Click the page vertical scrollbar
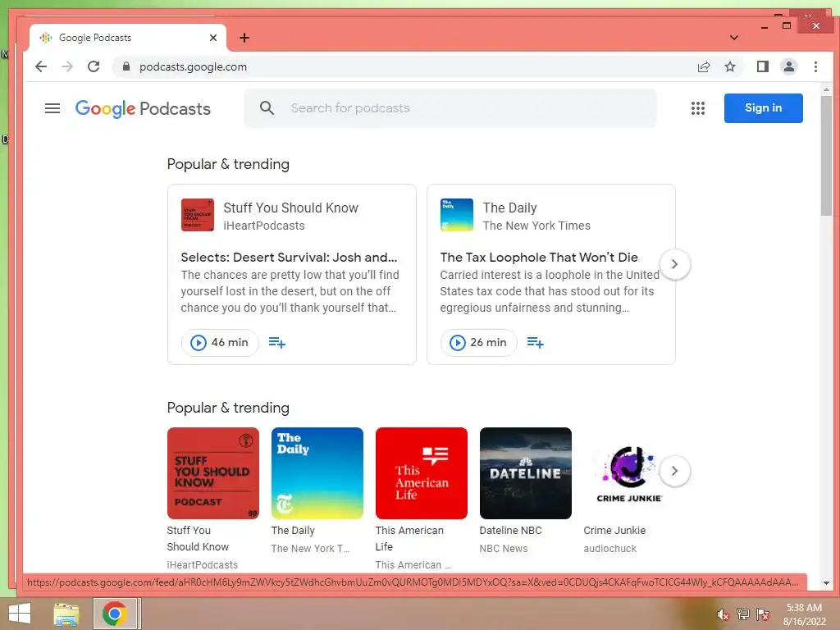The width and height of the screenshot is (840, 630). (x=826, y=155)
